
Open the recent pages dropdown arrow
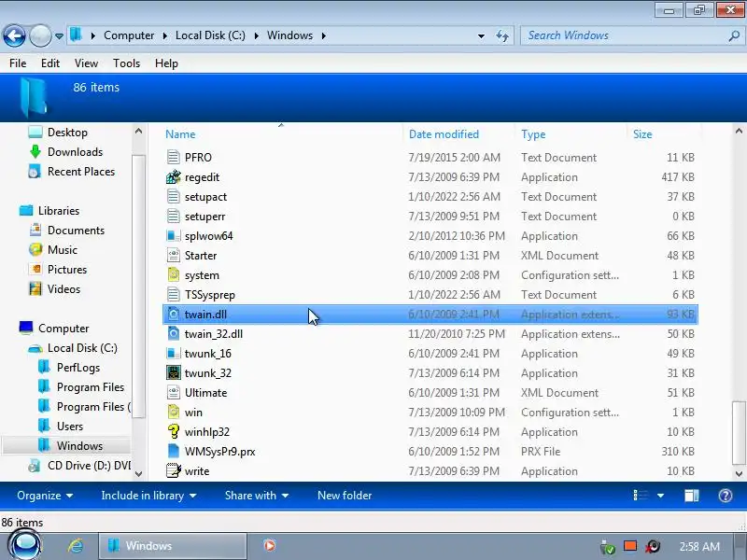[x=59, y=36]
